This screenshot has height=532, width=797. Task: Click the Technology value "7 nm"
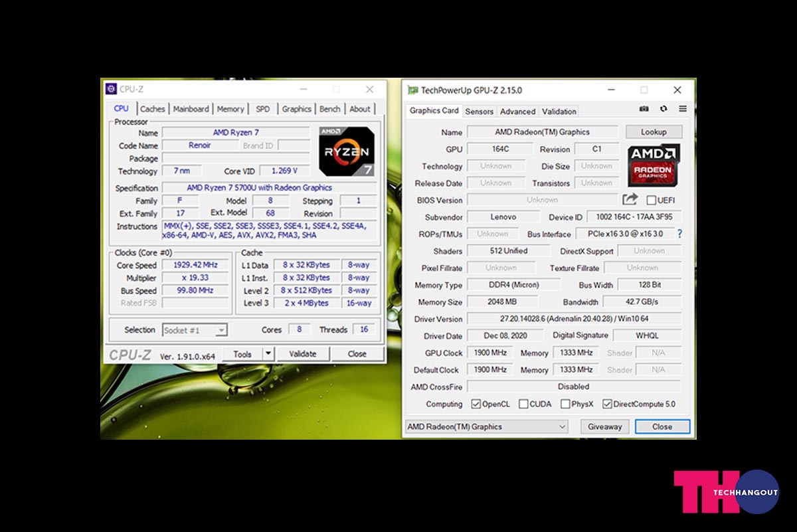182,171
